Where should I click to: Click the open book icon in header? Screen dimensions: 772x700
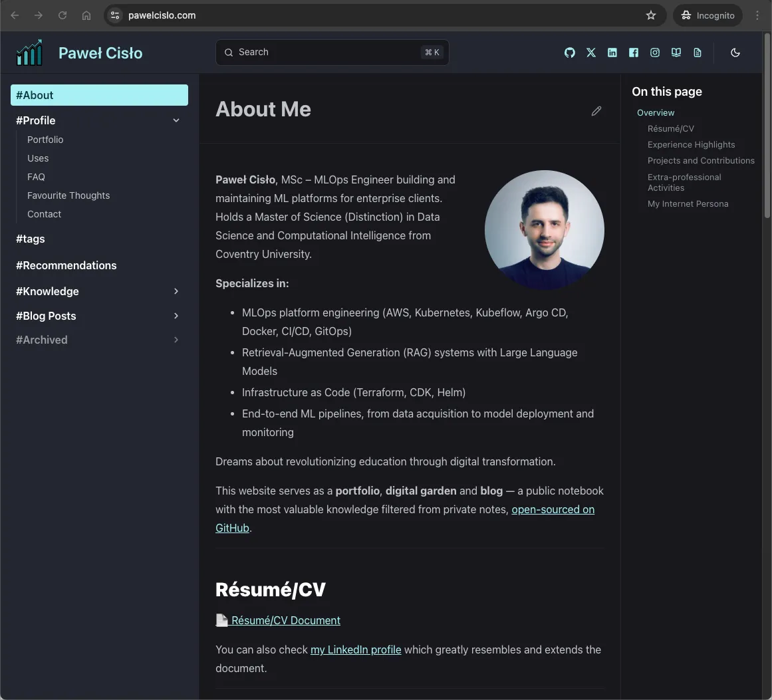[x=676, y=53]
